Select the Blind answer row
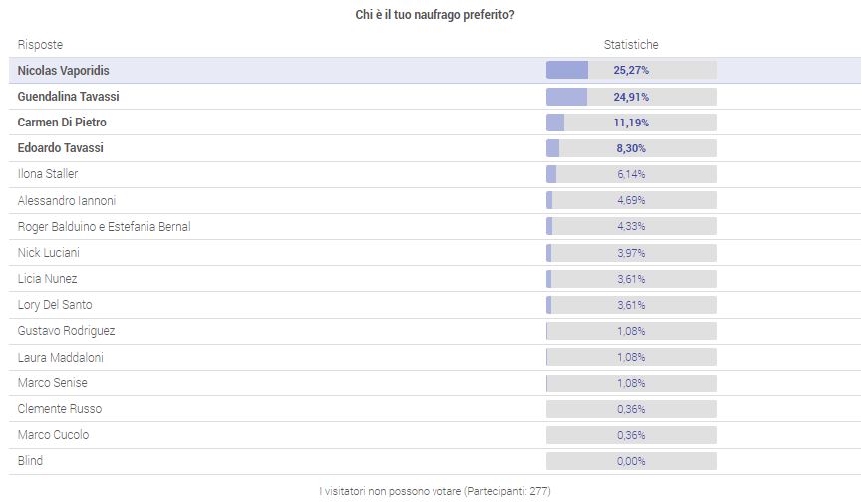This screenshot has height=502, width=868. coord(31,461)
